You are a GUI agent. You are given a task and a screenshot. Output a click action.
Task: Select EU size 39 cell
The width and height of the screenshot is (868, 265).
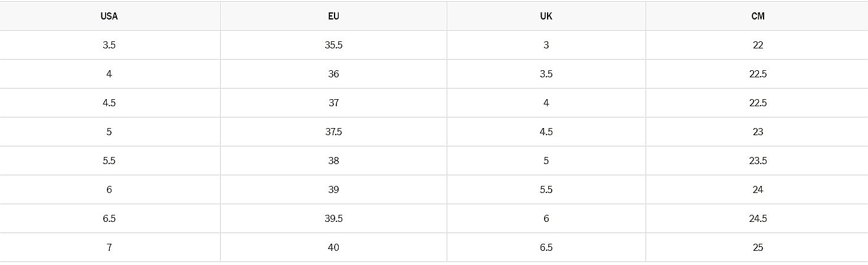(x=333, y=189)
